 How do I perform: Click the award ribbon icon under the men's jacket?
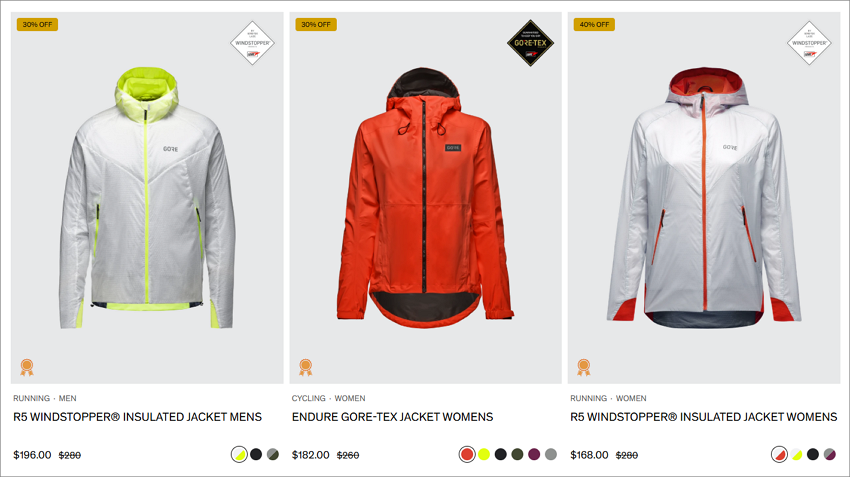(x=27, y=368)
